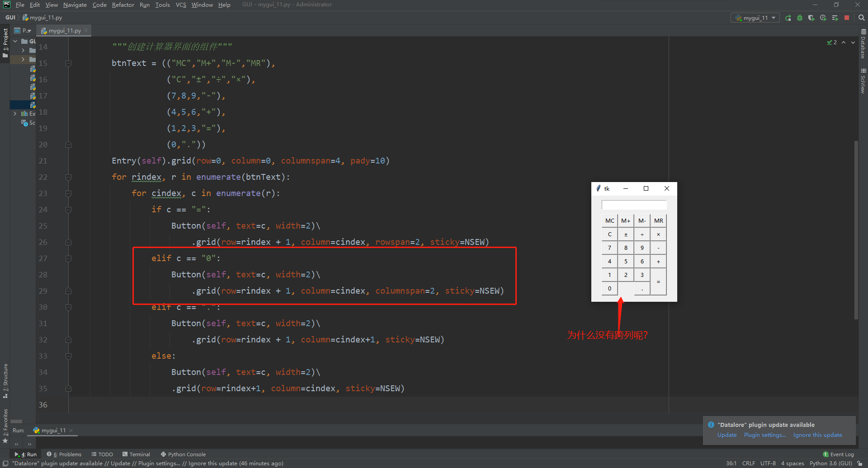This screenshot has height=468, width=868.
Task: Open the Event Log
Action: tap(839, 454)
